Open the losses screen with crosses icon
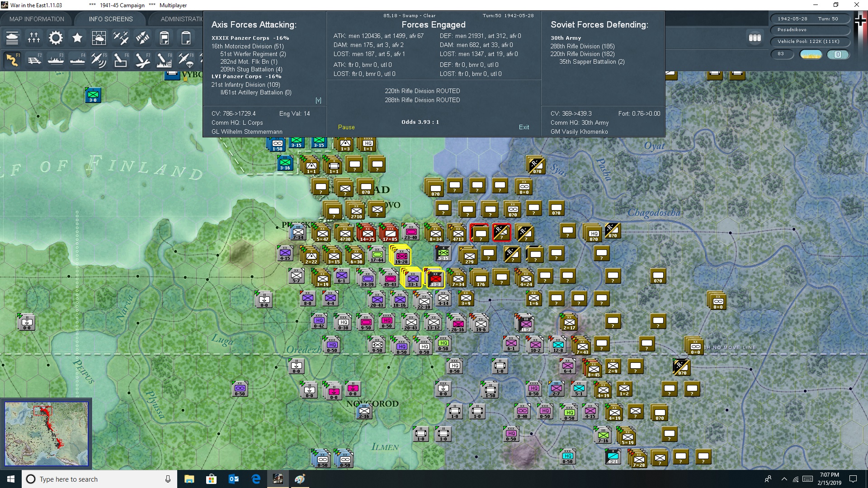Screen dimensions: 868x488 34,38
